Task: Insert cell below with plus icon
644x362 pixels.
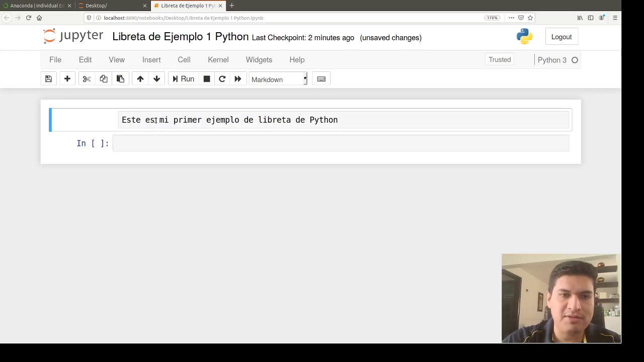Action: point(67,79)
